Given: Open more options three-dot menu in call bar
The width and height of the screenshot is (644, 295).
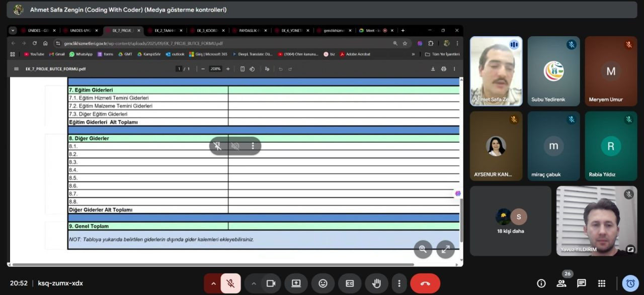Looking at the screenshot, I should click(x=399, y=283).
